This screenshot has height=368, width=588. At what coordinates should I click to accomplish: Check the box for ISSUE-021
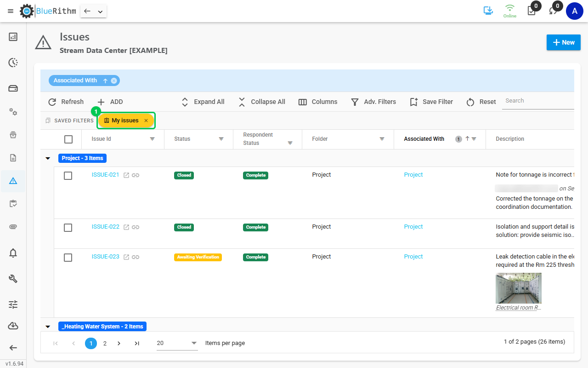click(68, 176)
